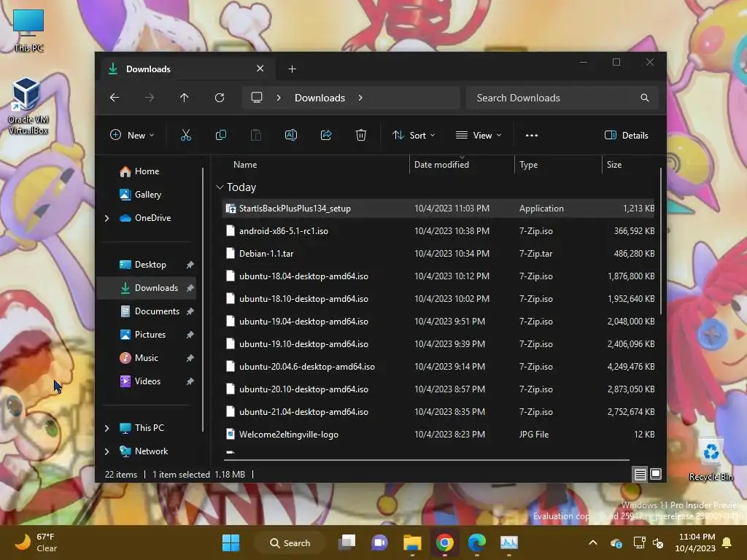Click the chevron after Downloads breadcrumb
Image resolution: width=747 pixels, height=560 pixels.
pyautogui.click(x=360, y=98)
